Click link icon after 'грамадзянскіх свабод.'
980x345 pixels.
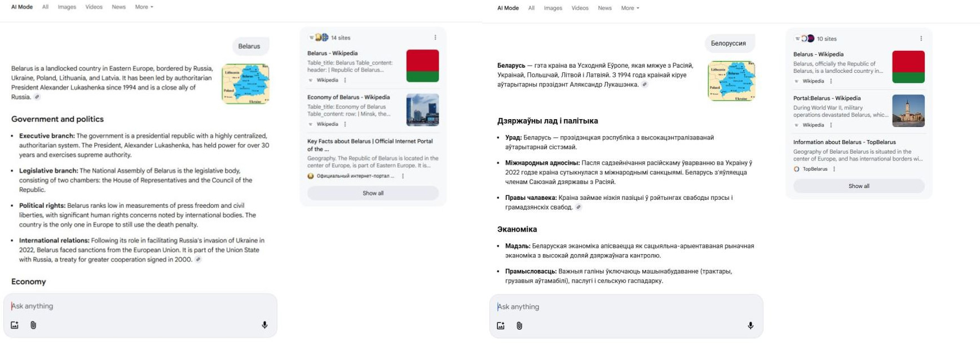pyautogui.click(x=579, y=207)
